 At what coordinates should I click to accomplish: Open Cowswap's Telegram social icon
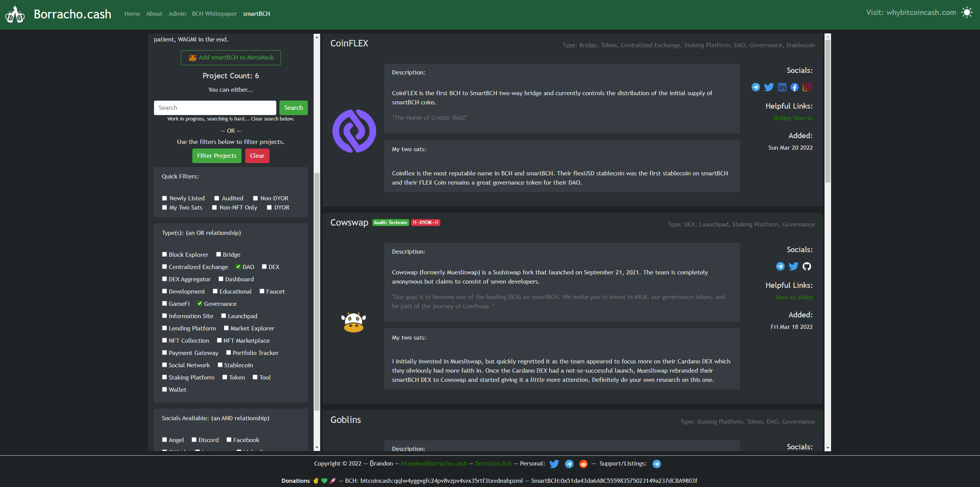[780, 266]
